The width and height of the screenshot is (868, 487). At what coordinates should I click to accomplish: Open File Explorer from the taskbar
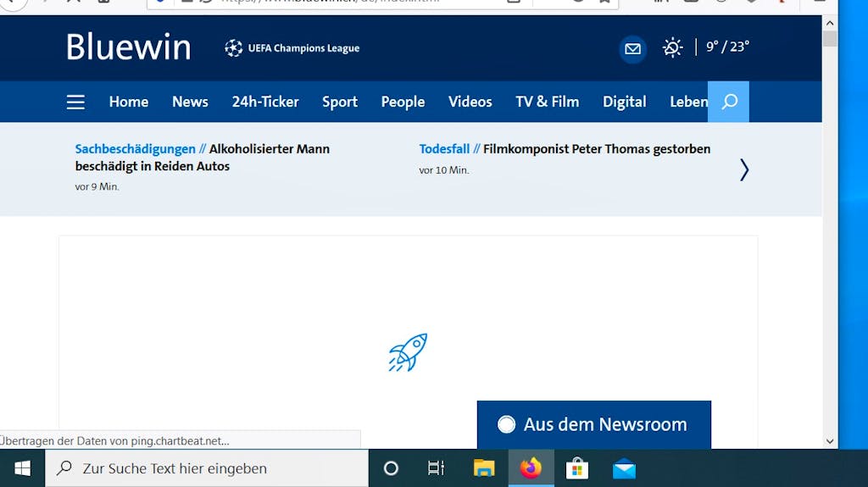484,468
